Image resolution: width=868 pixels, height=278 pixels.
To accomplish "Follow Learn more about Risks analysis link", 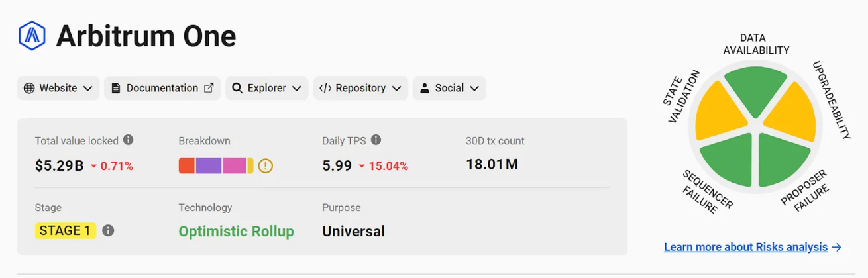I will 753,247.
